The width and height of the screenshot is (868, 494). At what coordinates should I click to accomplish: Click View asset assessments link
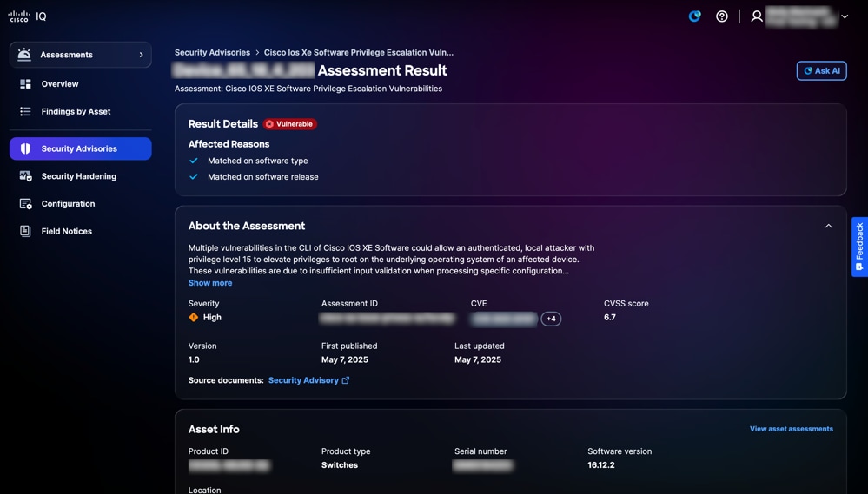(x=791, y=429)
